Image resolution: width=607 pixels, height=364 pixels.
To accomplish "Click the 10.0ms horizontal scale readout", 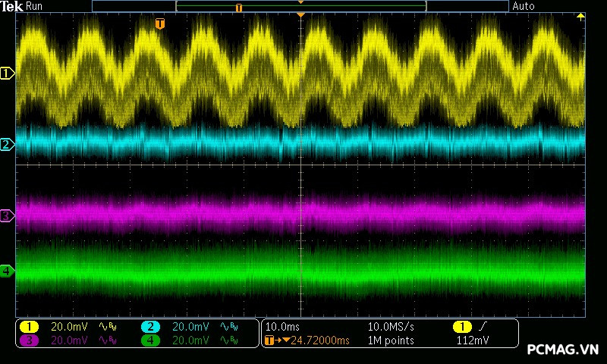I will point(281,327).
